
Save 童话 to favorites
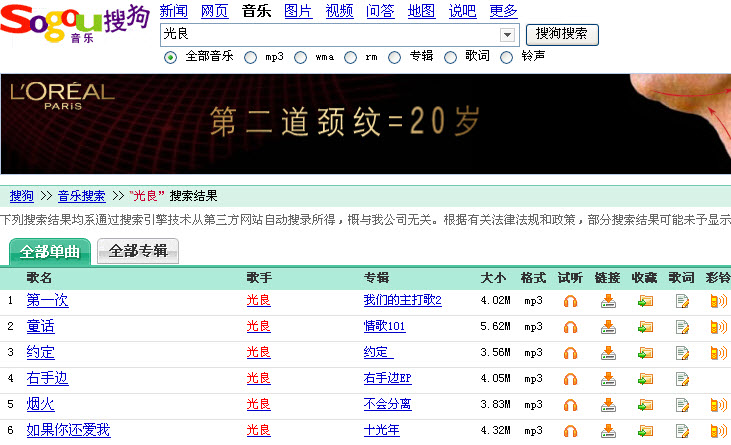(645, 328)
